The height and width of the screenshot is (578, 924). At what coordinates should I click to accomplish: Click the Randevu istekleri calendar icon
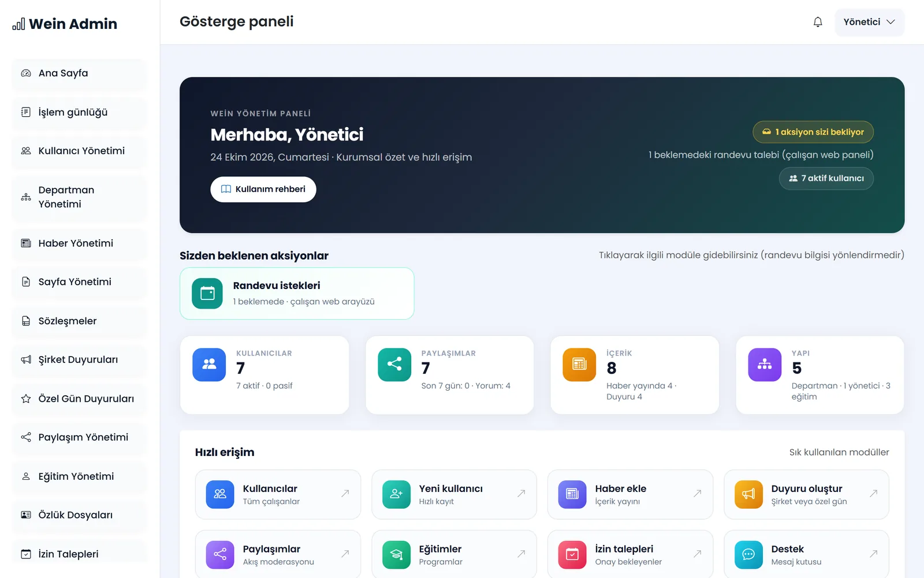point(207,294)
